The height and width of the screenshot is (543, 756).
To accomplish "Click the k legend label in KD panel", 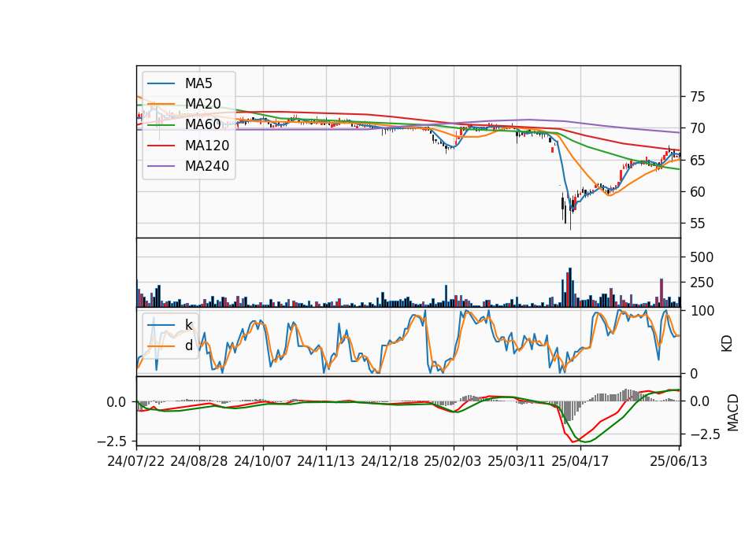I will click(x=188, y=325).
